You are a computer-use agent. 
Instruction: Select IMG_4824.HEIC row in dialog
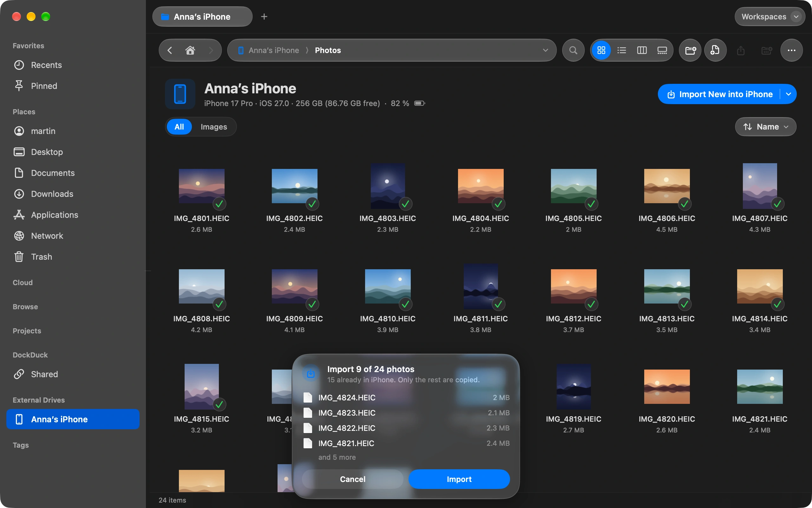[406, 398]
